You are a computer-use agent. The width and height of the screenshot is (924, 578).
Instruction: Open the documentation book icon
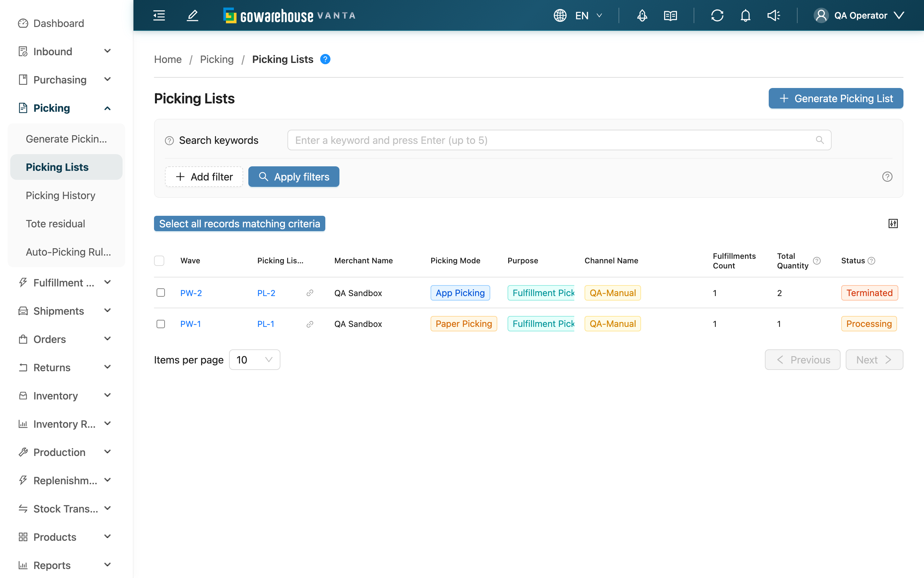click(x=670, y=16)
